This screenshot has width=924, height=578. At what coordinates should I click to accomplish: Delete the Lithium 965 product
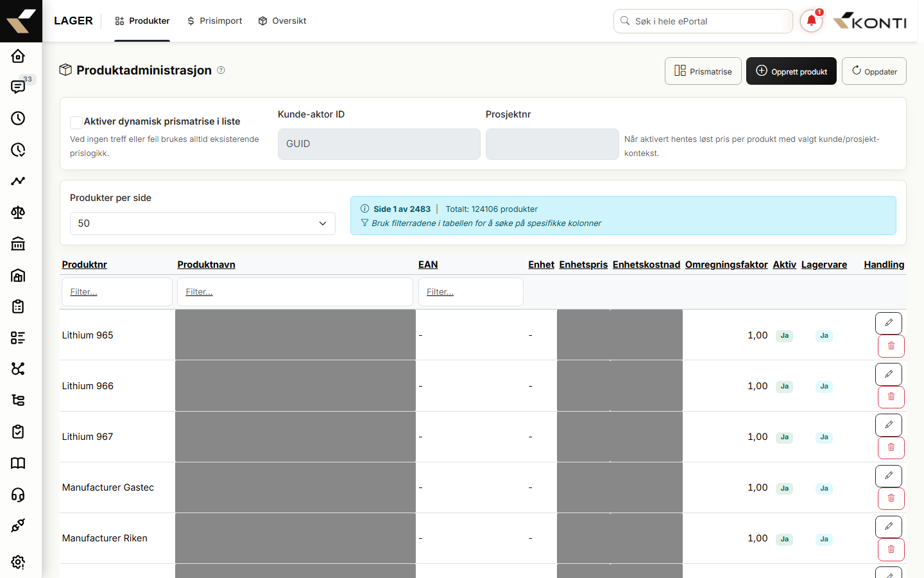891,346
